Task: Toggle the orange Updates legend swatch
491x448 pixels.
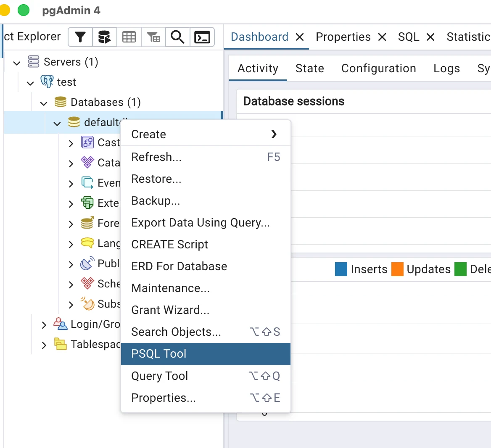Action: tap(397, 269)
